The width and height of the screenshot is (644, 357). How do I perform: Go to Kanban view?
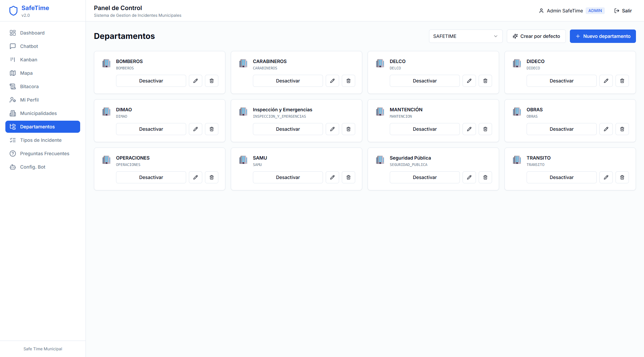click(43, 60)
